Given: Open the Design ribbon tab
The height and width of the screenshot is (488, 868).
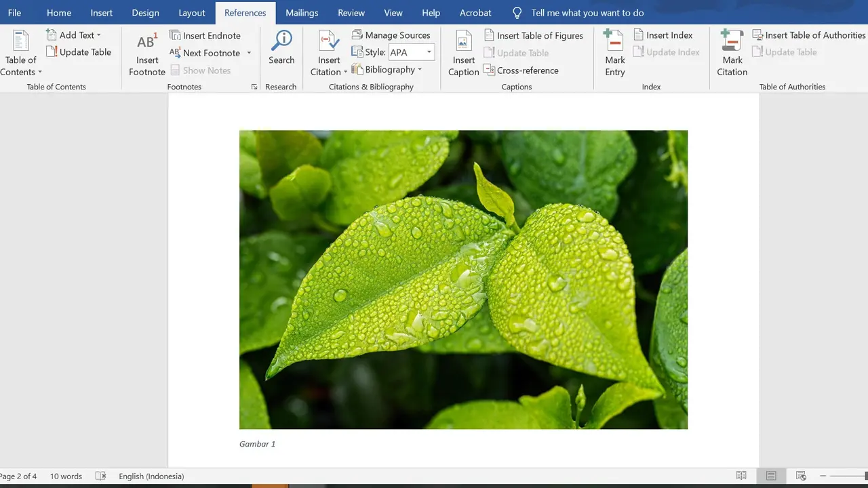Looking at the screenshot, I should pyautogui.click(x=145, y=12).
